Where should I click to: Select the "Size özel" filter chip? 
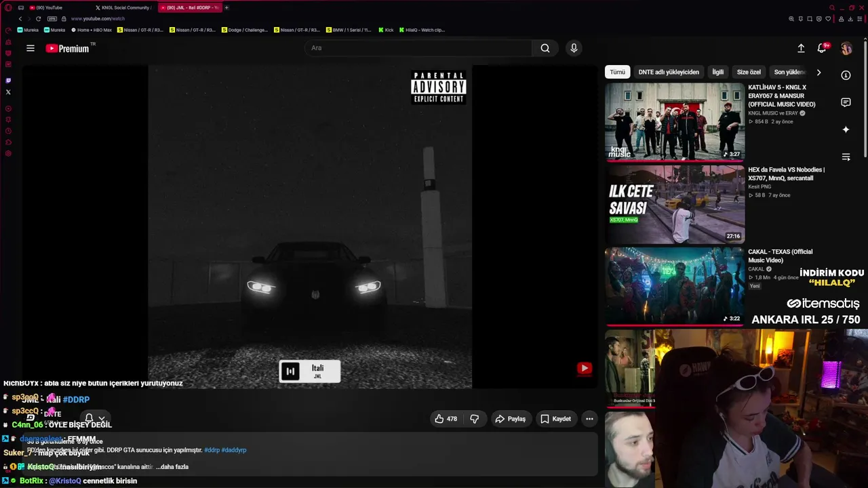coord(749,72)
